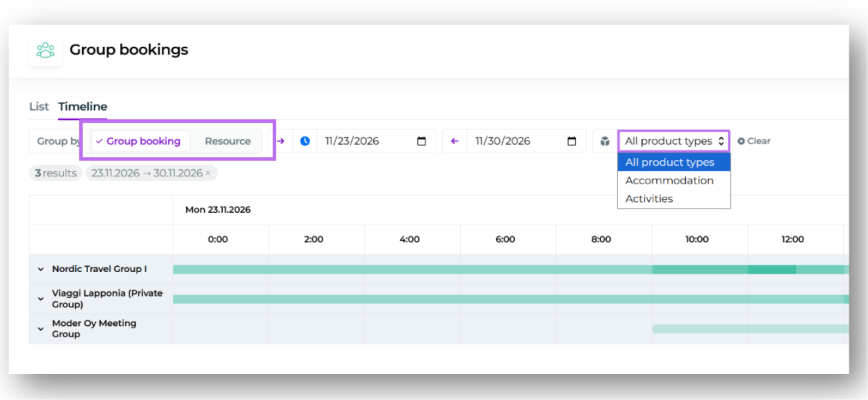The image size is (868, 400).
Task: Choose Activities in dropdown list
Action: click(x=674, y=198)
